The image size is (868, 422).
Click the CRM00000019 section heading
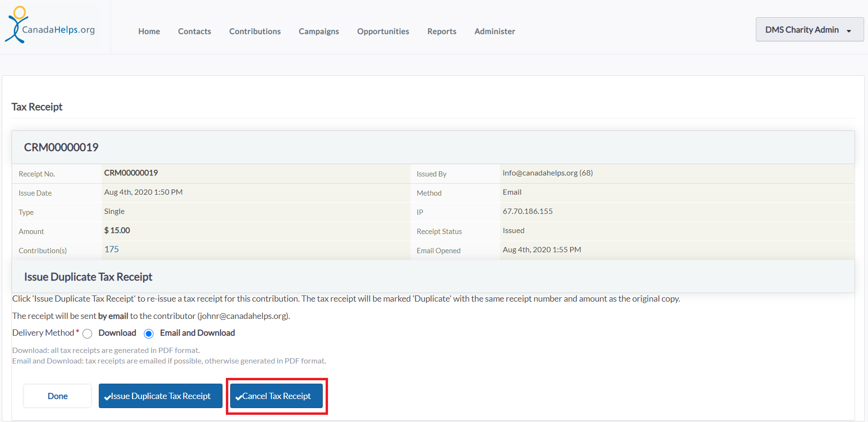pyautogui.click(x=61, y=147)
